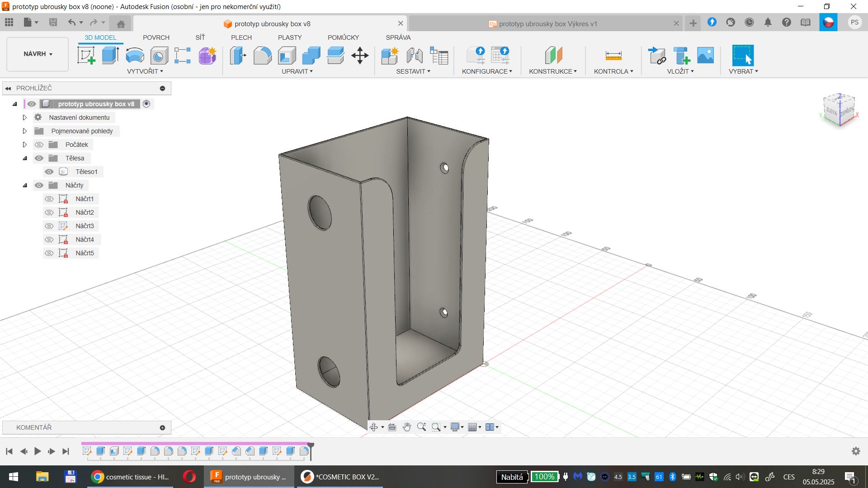
Task: Activate the Pan hand tool
Action: click(407, 427)
